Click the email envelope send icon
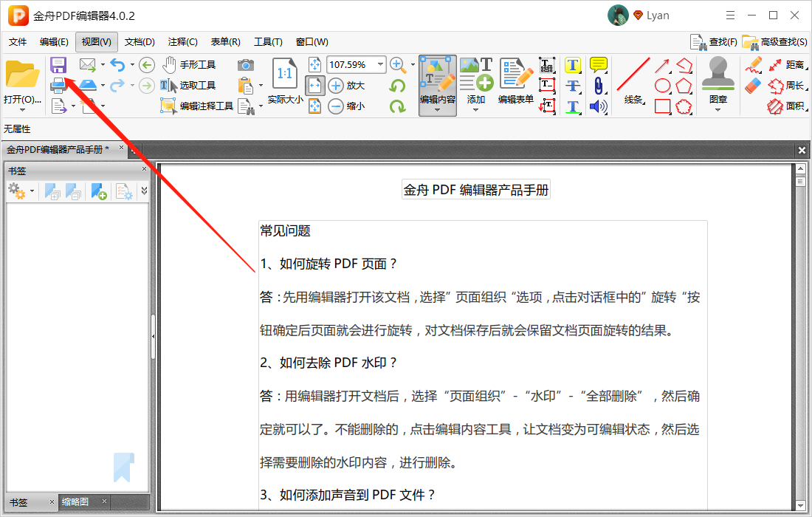Image resolution: width=812 pixels, height=517 pixels. pyautogui.click(x=88, y=65)
